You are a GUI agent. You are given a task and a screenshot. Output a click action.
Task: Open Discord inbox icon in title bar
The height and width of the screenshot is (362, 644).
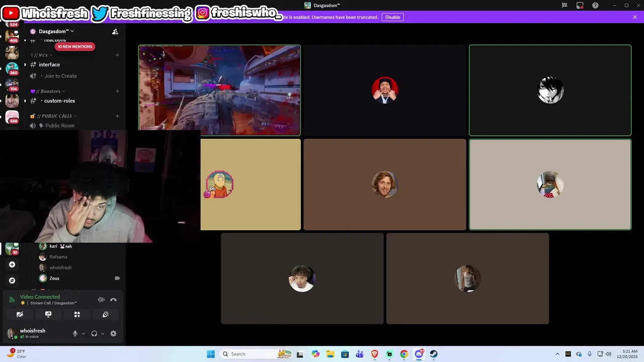[580, 6]
